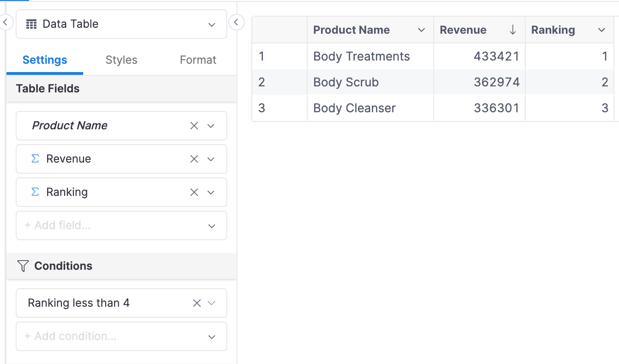Click ranking value 2 for Body Scrub
This screenshot has height=364, width=619.
coord(605,82)
